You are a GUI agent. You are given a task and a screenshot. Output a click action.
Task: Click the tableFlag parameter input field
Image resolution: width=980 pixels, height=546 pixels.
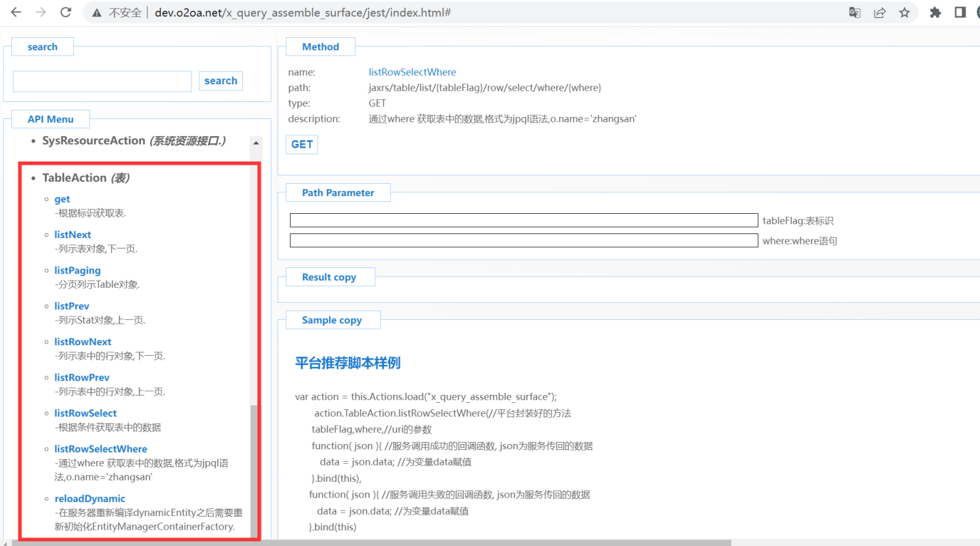point(523,220)
